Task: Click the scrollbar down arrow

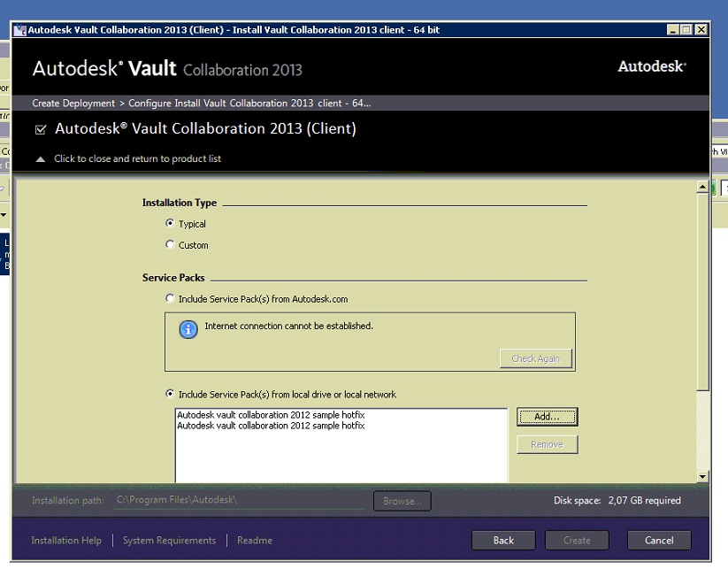Action: (702, 477)
